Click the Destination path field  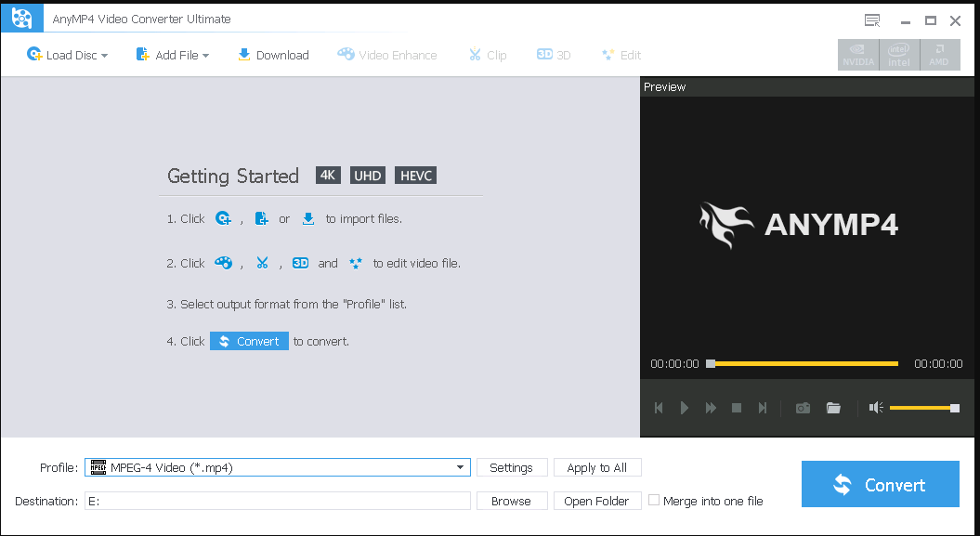point(278,501)
